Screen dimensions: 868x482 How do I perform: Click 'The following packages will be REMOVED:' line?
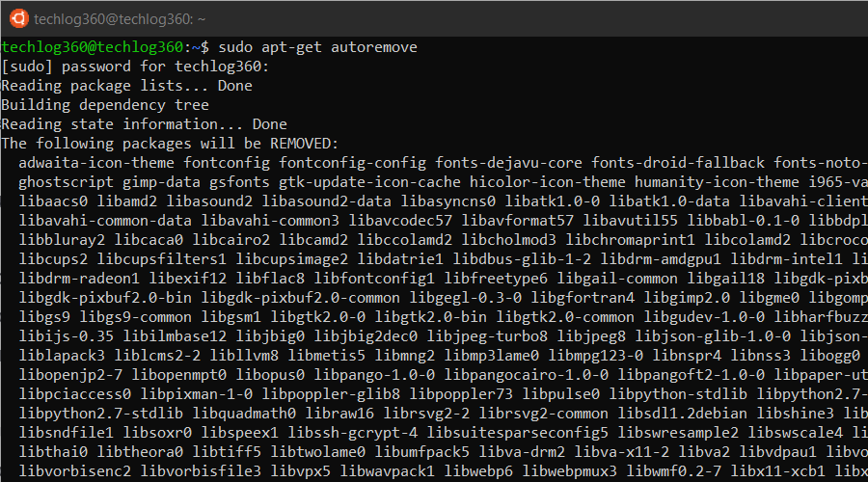click(x=170, y=144)
